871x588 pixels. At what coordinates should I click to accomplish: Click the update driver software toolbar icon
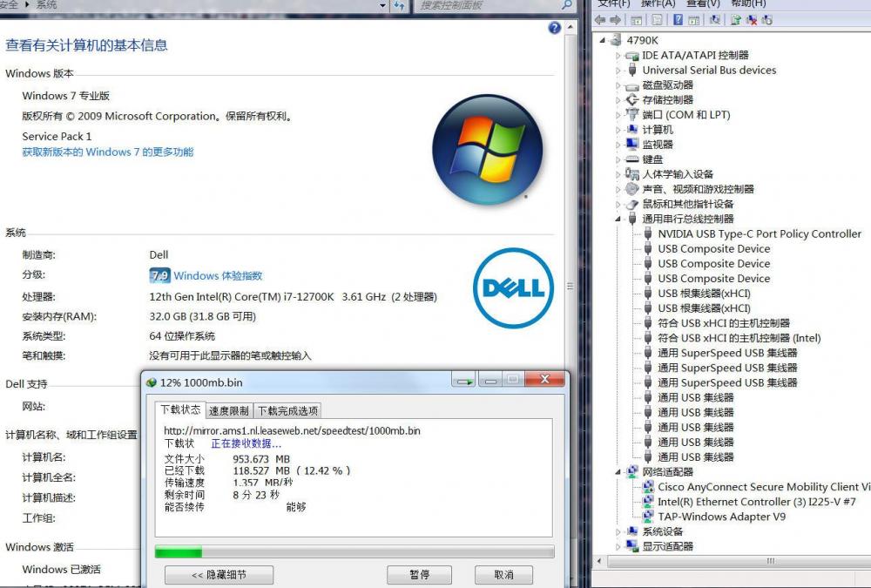tap(735, 20)
